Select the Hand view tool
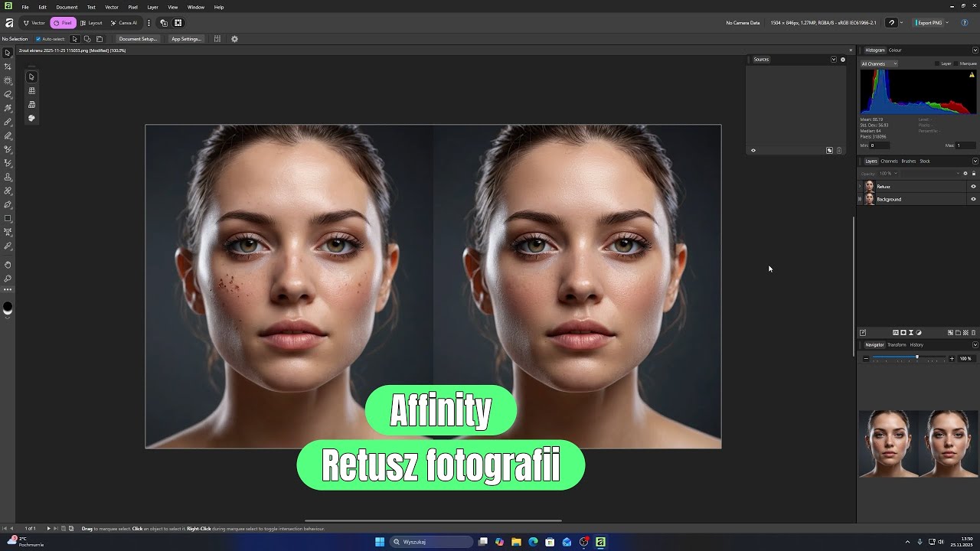The image size is (980, 551). click(8, 264)
